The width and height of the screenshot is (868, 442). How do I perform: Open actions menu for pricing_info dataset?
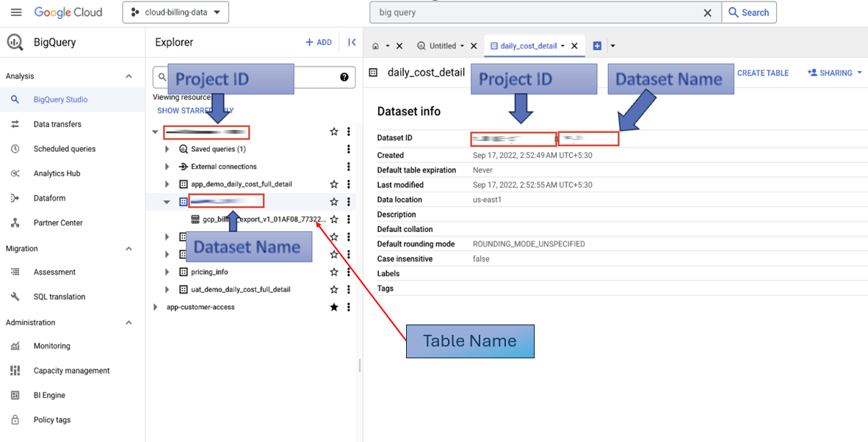click(348, 272)
